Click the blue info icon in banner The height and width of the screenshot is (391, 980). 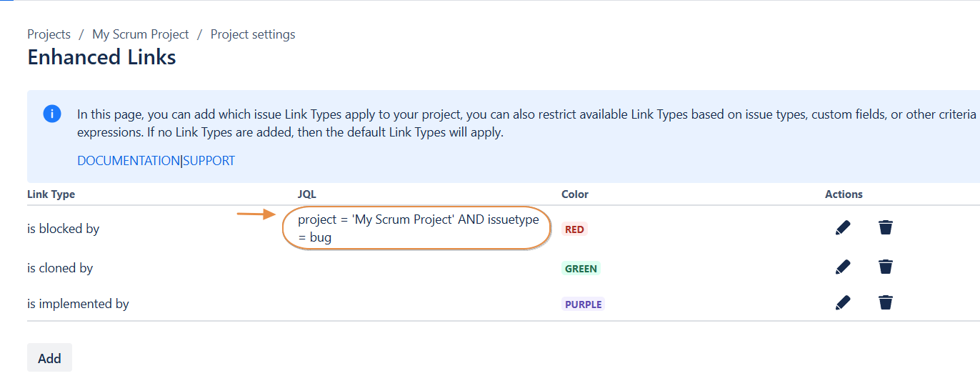[x=52, y=114]
